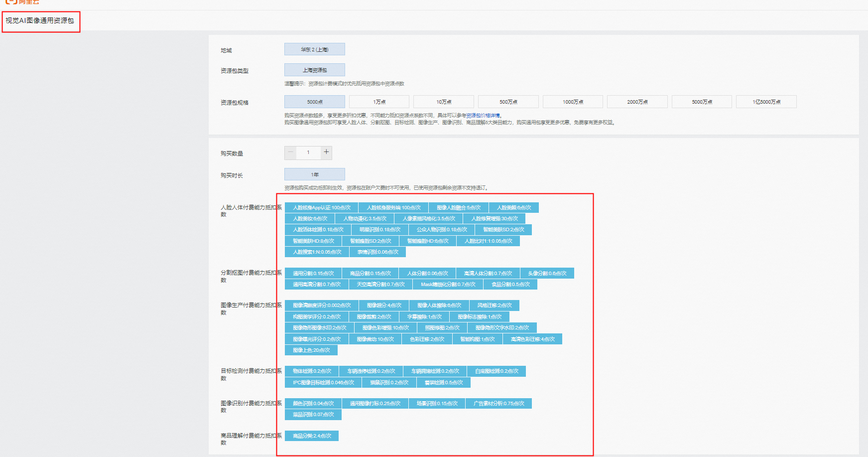Select the 1年 purchase duration

pyautogui.click(x=315, y=174)
